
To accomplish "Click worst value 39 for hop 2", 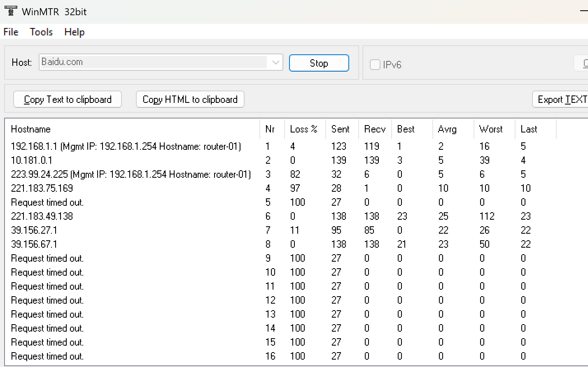I will 485,160.
